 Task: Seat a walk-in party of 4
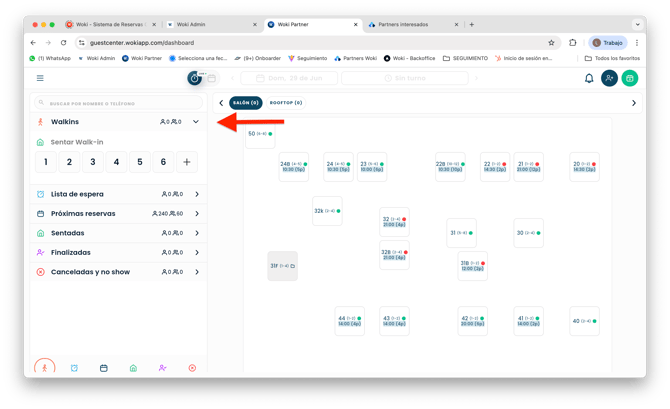[x=116, y=162]
